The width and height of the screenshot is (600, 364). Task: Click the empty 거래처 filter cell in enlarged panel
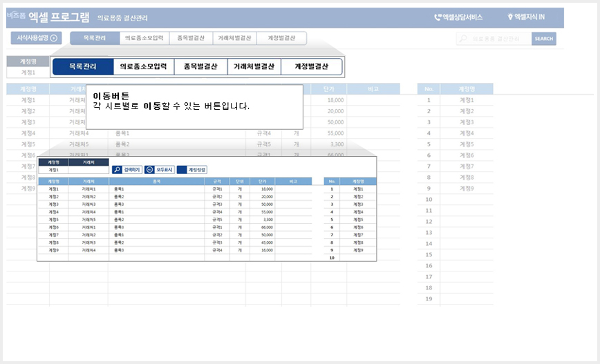point(88,170)
